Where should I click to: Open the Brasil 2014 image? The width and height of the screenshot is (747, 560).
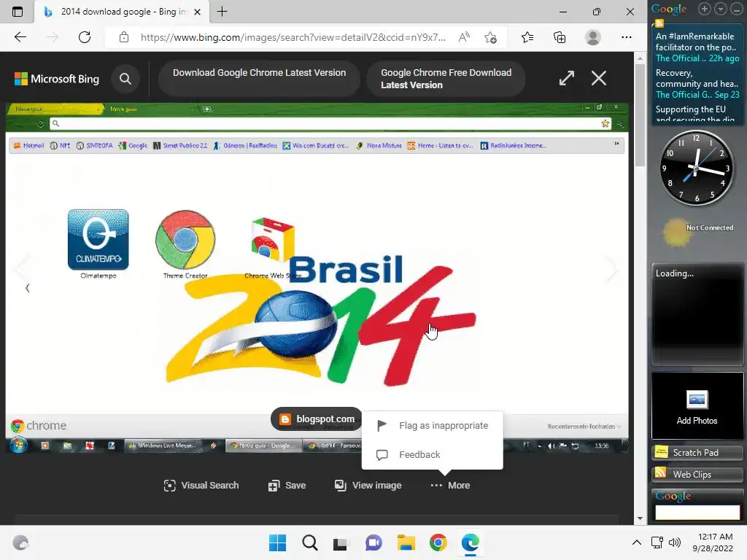[x=317, y=277]
